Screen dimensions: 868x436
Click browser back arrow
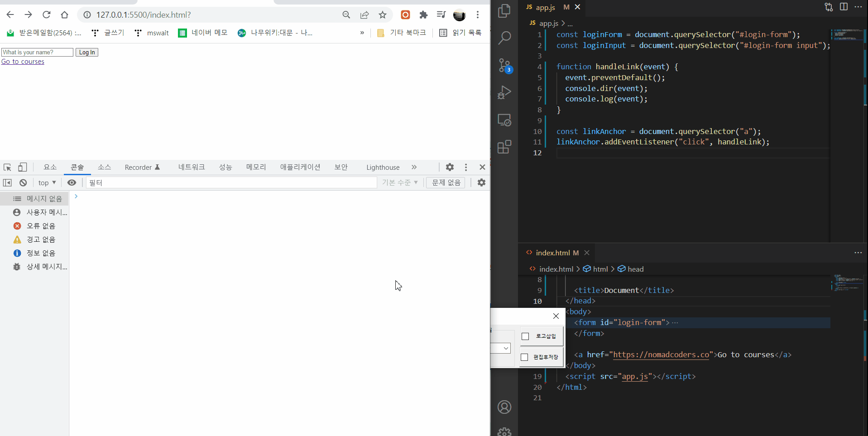click(x=10, y=15)
